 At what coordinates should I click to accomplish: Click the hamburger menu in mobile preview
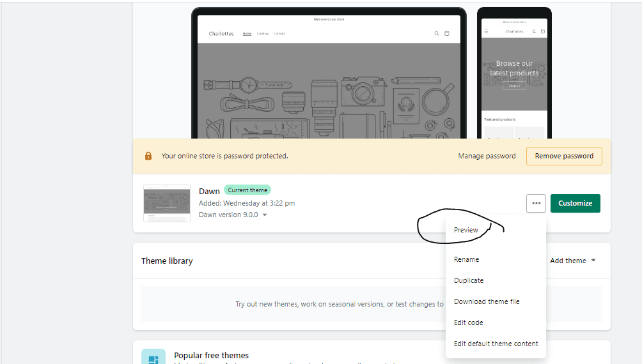pyautogui.click(x=487, y=31)
